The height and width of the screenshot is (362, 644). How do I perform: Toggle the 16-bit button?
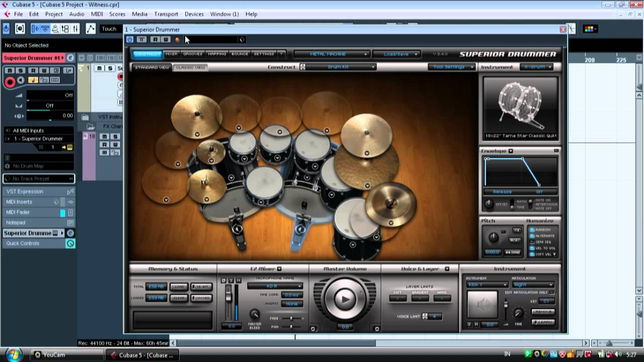pyautogui.click(x=201, y=287)
